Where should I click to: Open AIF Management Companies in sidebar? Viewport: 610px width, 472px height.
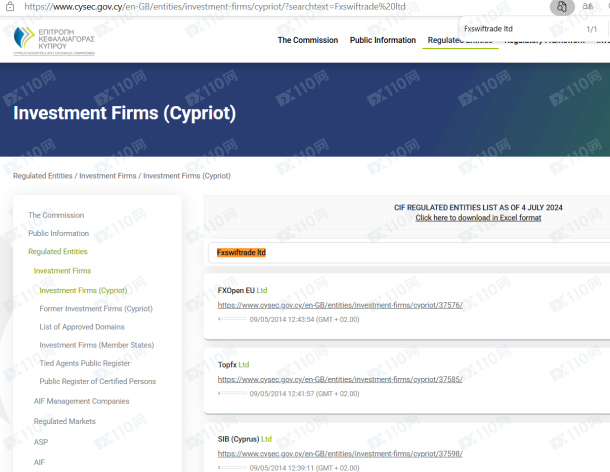(81, 401)
